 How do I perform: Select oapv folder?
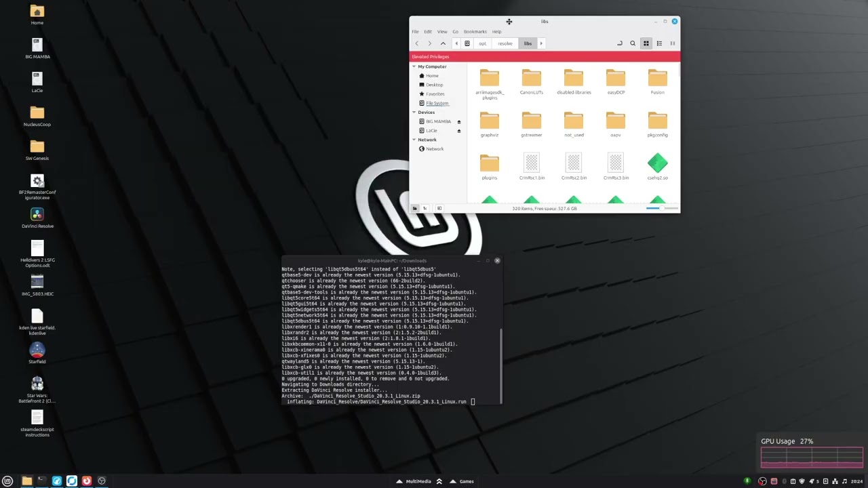pyautogui.click(x=616, y=125)
